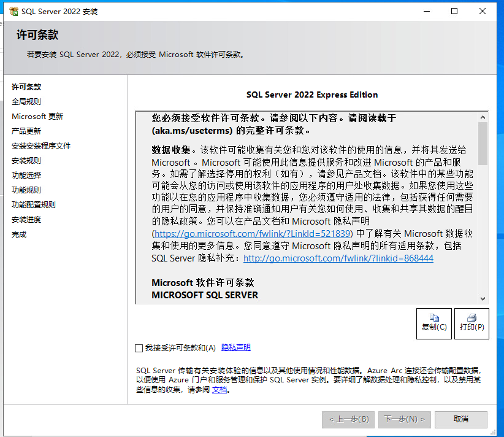Select 完成 step in the sidebar
Screen dimensions: 504x437
(19, 234)
